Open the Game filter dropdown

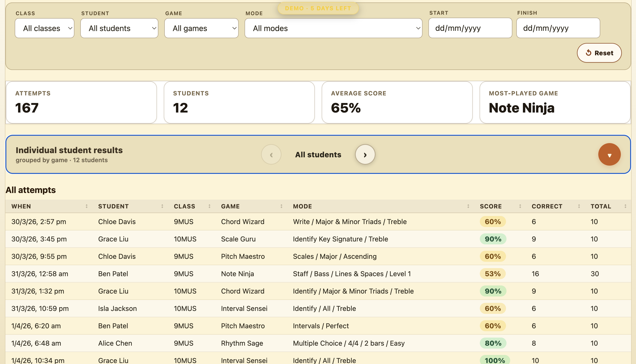[x=201, y=28]
